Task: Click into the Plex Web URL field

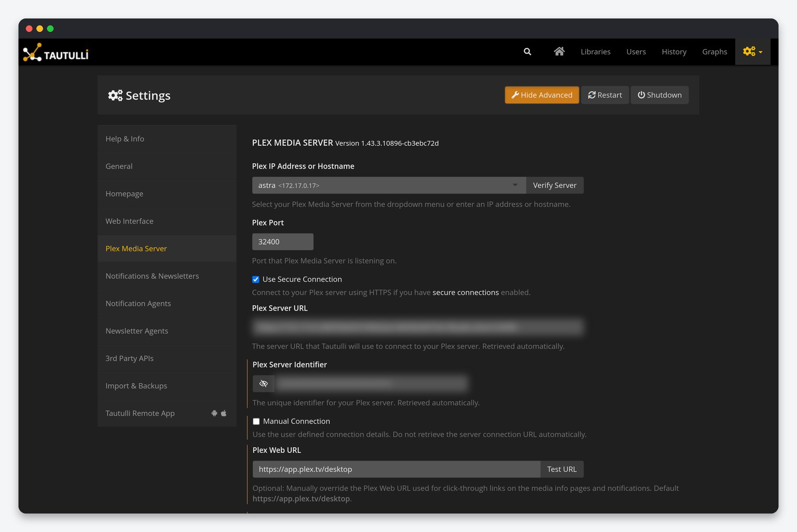Action: 396,469
